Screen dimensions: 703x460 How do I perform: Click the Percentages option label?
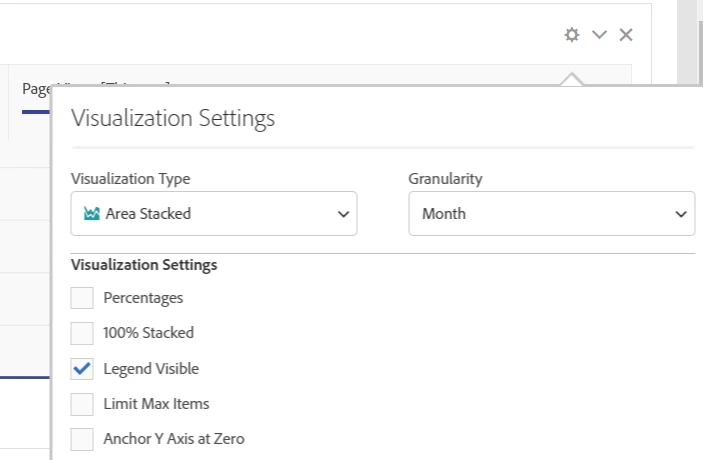(143, 298)
